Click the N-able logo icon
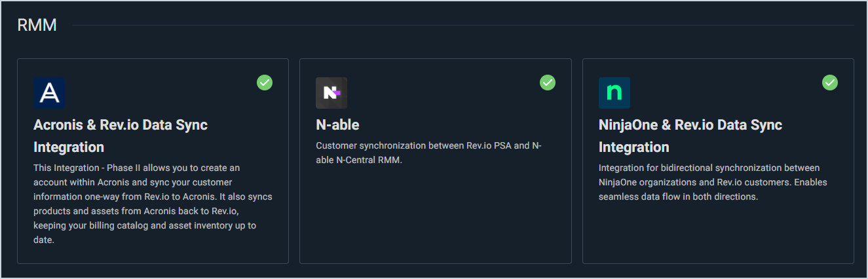868x279 pixels. (x=331, y=93)
